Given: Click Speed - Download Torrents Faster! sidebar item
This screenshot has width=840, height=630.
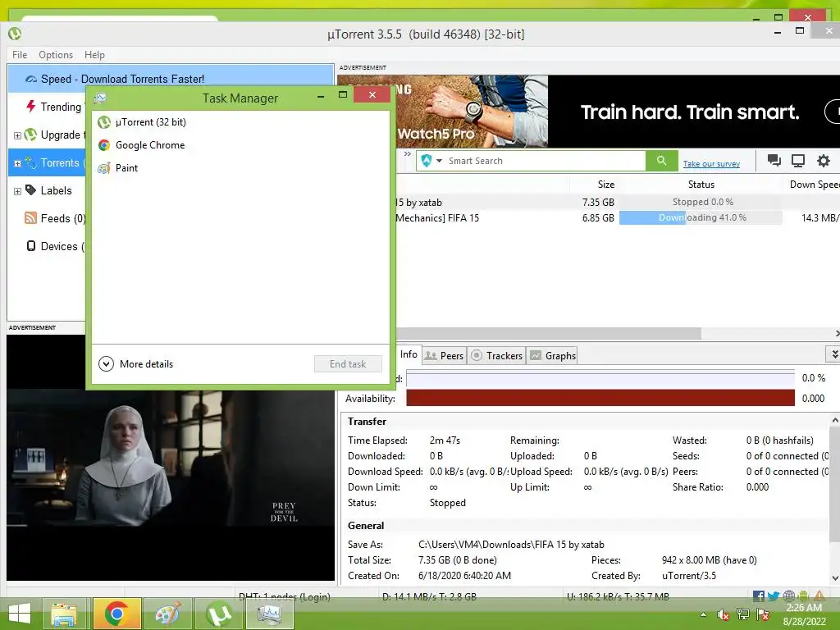Looking at the screenshot, I should pos(171,79).
